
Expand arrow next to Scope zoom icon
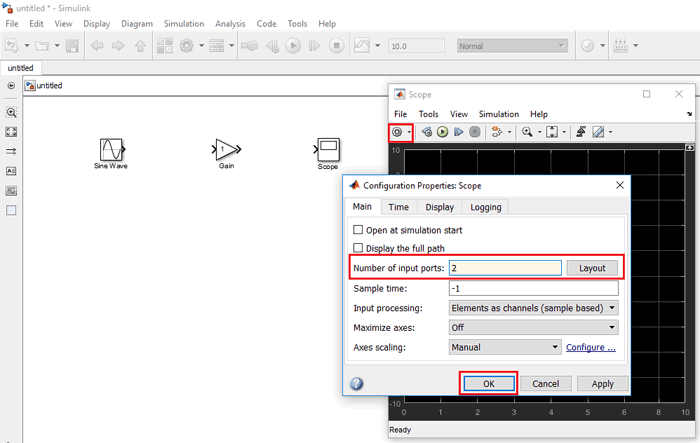(539, 132)
